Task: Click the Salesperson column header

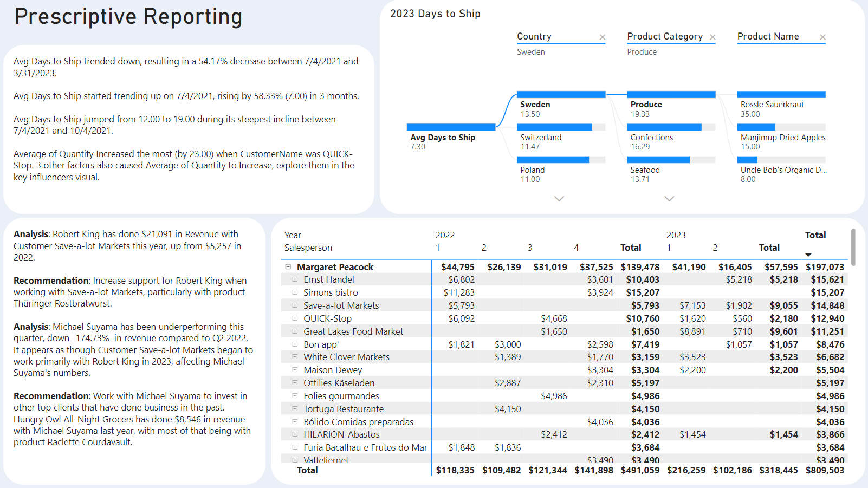Action: (x=308, y=248)
